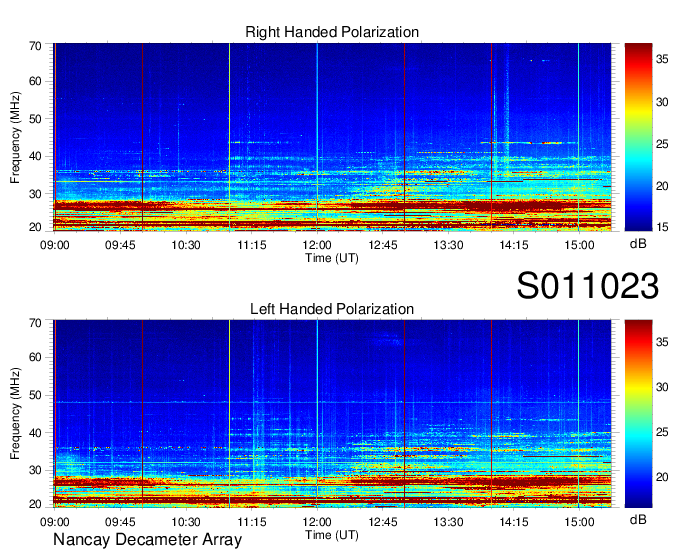Click "Frequency (MHz)" axis label of Left Handed plot
This screenshot has height=552, width=680.
pos(15,414)
